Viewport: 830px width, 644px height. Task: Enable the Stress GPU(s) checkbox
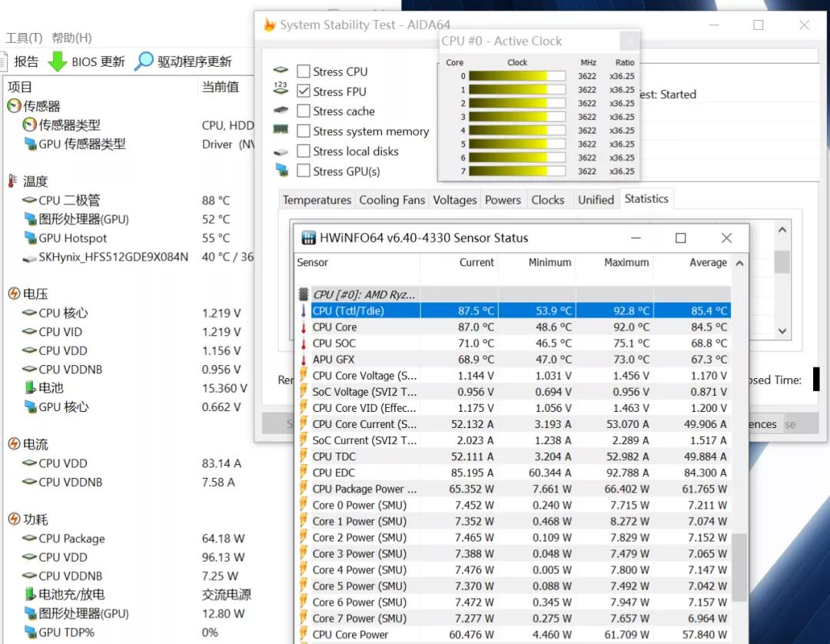click(x=304, y=171)
